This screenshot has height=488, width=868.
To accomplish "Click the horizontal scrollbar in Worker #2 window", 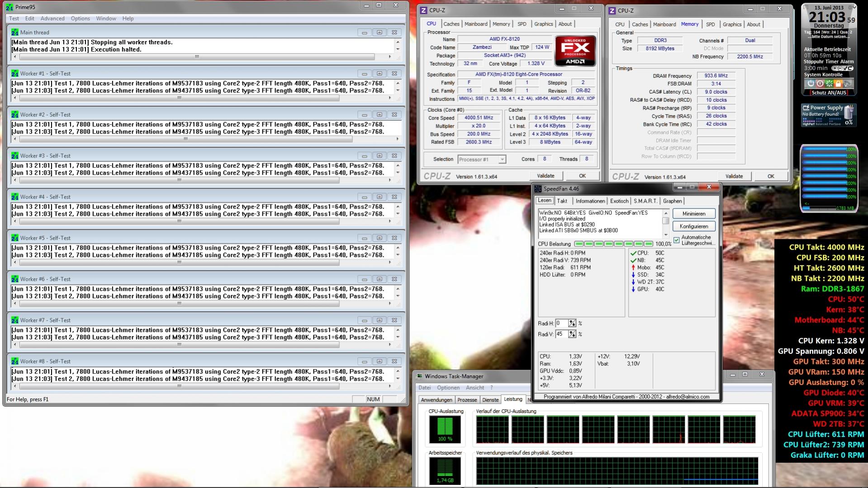I will coord(205,139).
